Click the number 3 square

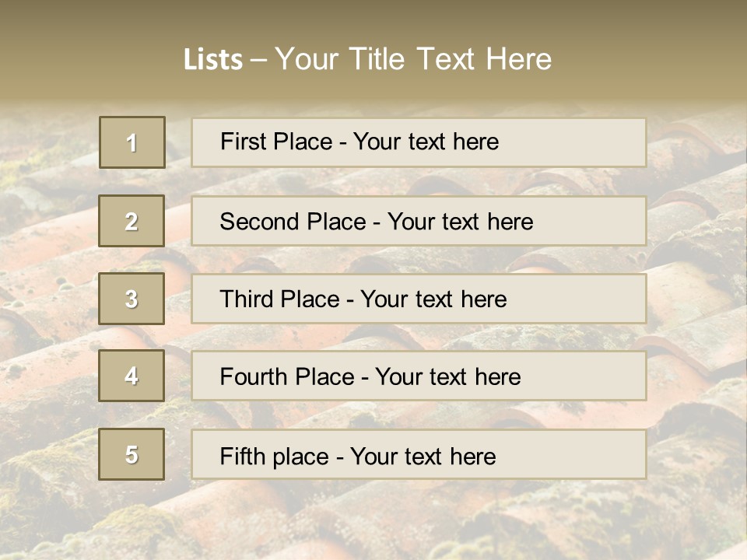tap(132, 299)
